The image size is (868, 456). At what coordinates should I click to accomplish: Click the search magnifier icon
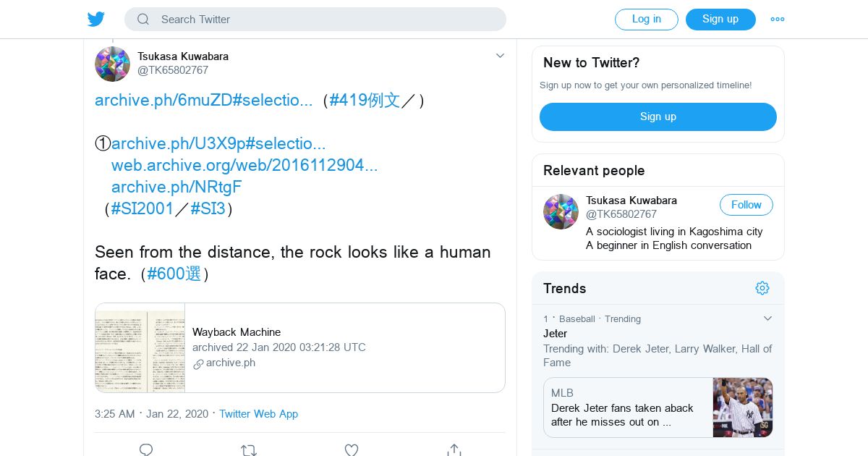point(143,20)
